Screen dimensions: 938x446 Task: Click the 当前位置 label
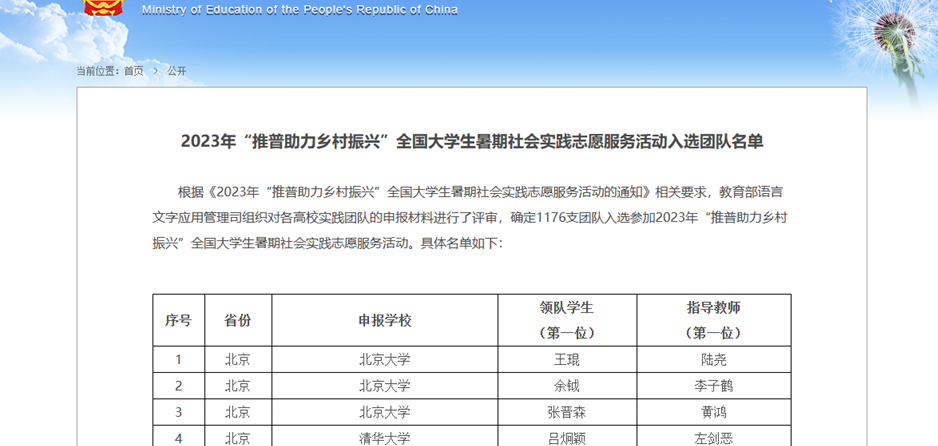[98, 71]
